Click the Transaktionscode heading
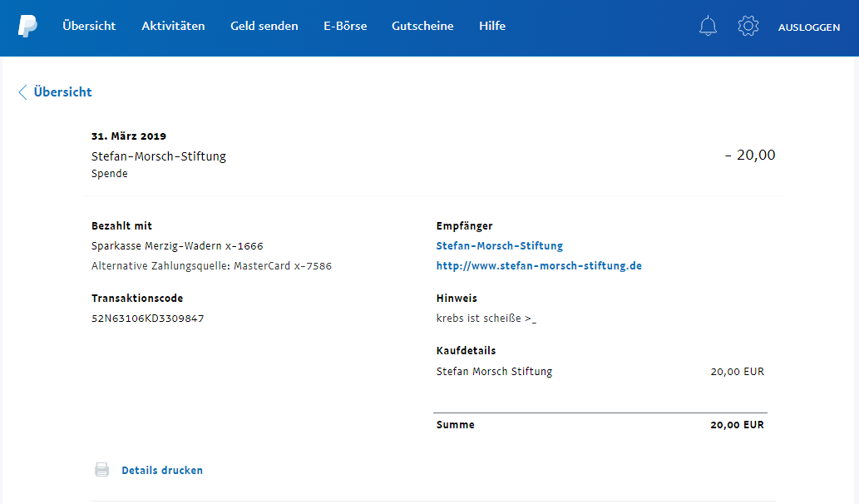 tap(137, 298)
